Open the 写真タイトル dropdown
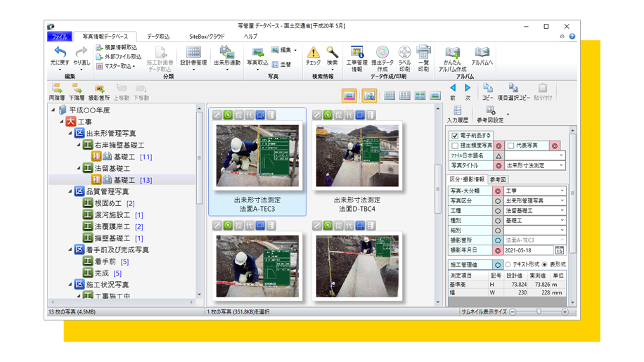This screenshot has height=362, width=644. tap(562, 165)
